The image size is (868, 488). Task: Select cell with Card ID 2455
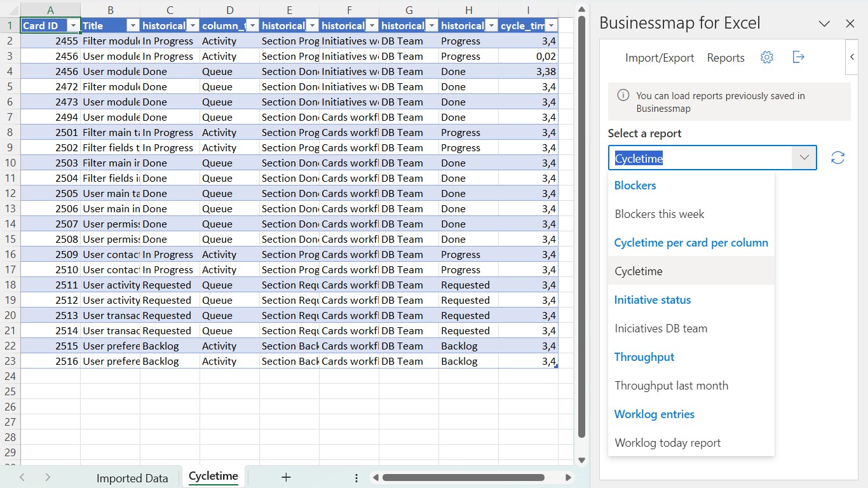coord(51,41)
